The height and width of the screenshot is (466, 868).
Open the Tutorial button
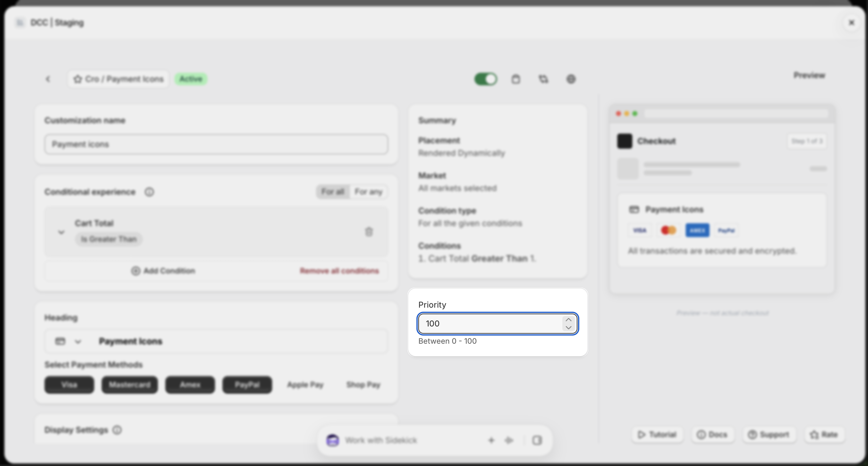click(657, 435)
